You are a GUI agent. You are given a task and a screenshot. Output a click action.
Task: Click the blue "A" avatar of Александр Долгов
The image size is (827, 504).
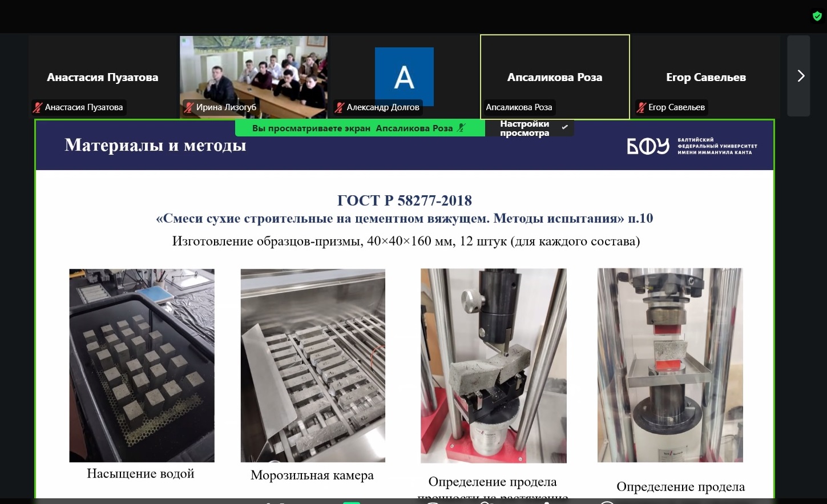[x=404, y=76]
